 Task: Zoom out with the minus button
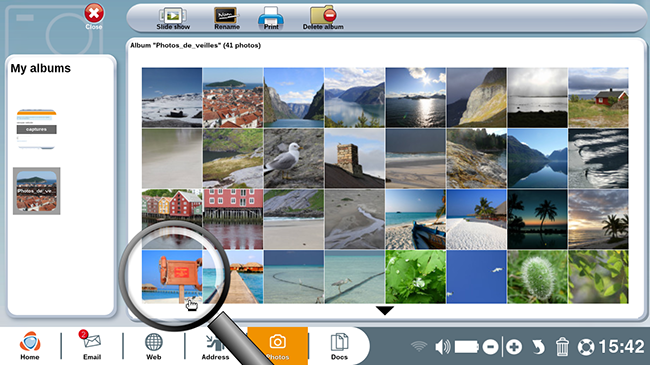coord(490,347)
